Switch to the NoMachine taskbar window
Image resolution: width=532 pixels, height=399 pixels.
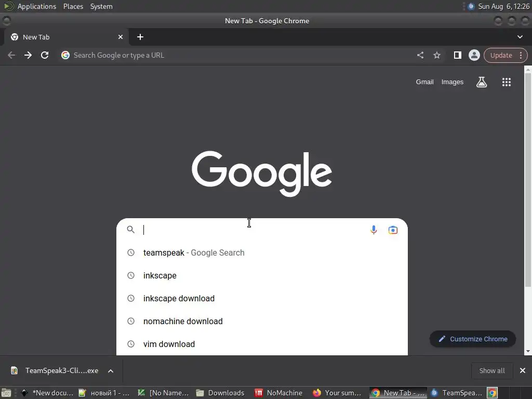[279, 393]
